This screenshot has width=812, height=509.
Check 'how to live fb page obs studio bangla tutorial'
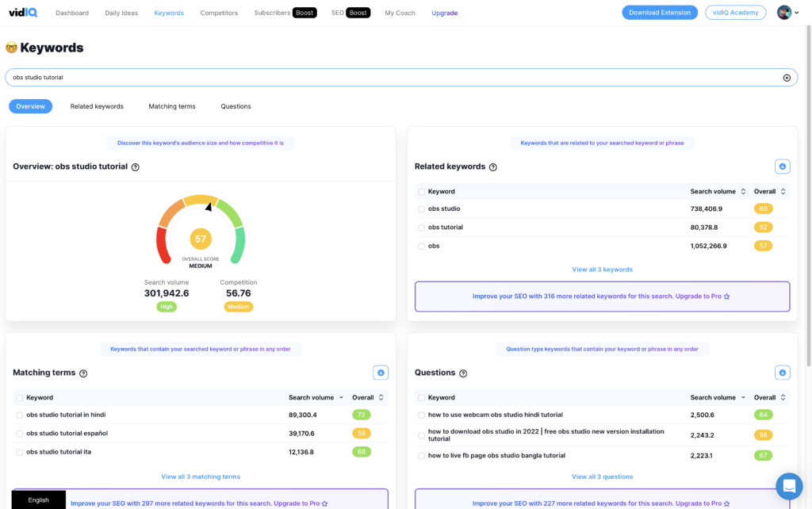tap(422, 456)
